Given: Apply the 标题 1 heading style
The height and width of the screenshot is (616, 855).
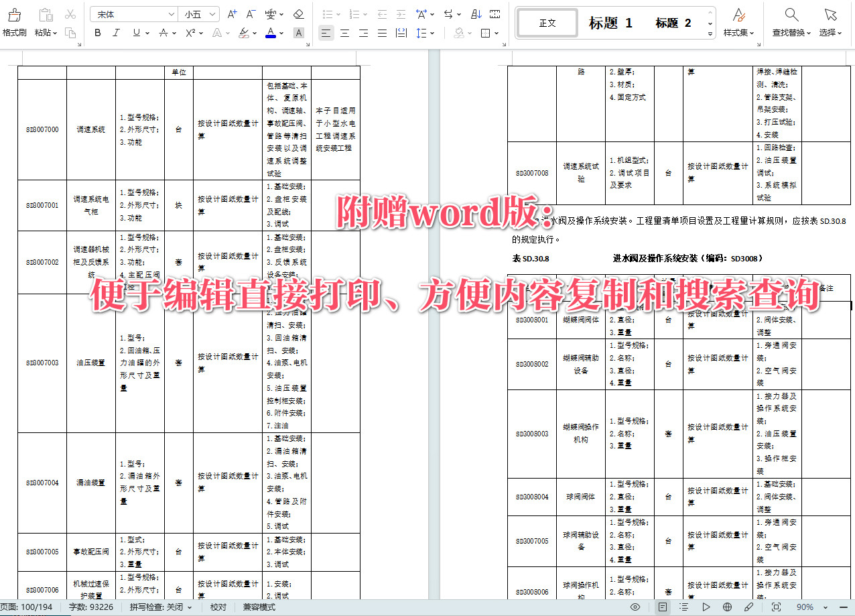Looking at the screenshot, I should tap(612, 21).
